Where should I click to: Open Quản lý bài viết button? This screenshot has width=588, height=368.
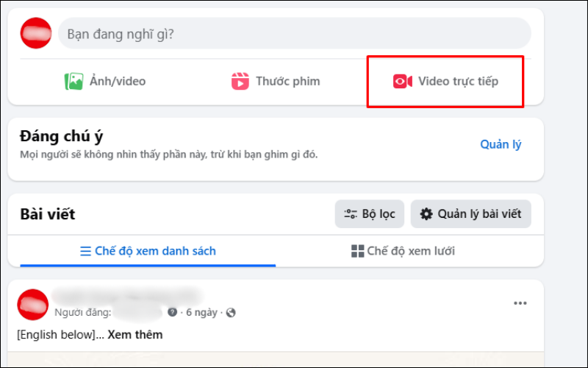pyautogui.click(x=470, y=213)
